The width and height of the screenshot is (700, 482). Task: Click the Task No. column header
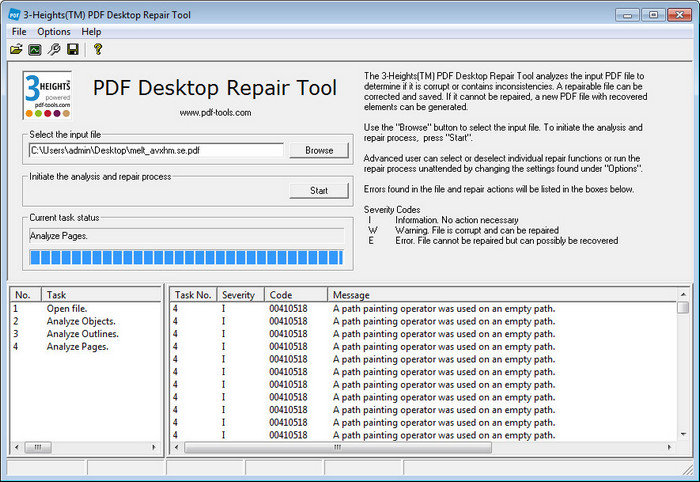point(193,295)
